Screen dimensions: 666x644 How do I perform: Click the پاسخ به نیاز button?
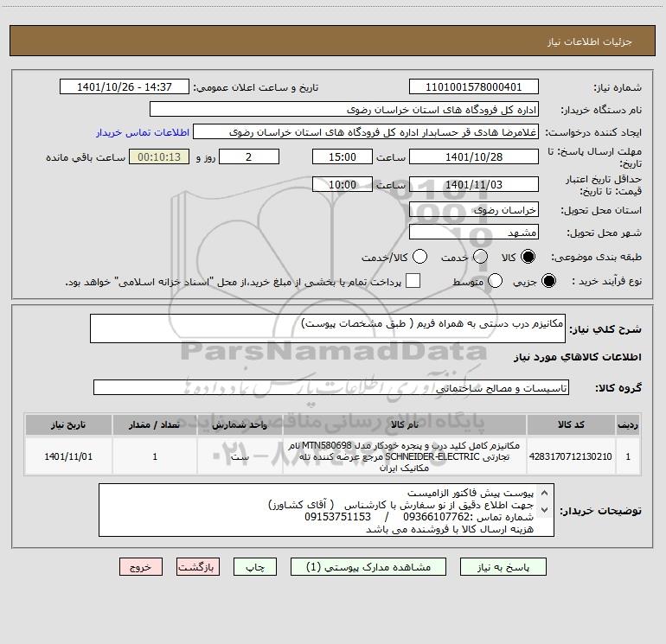point(503,567)
